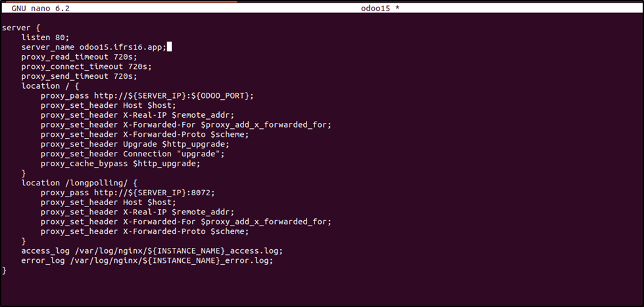Screen dimensions: 644x307
Task: Click the error_log path line
Action: coord(147,260)
